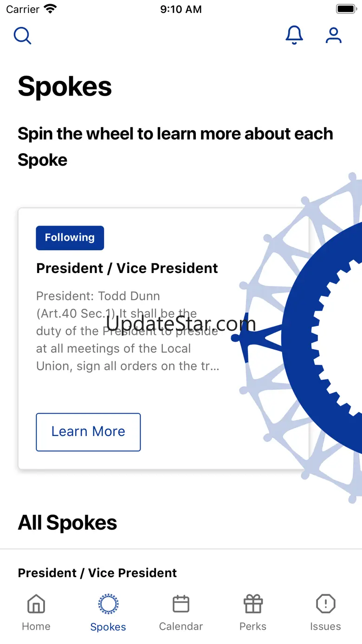Viewport: 362px width, 644px height.
Task: Open notifications via the bell icon
Action: (x=294, y=35)
